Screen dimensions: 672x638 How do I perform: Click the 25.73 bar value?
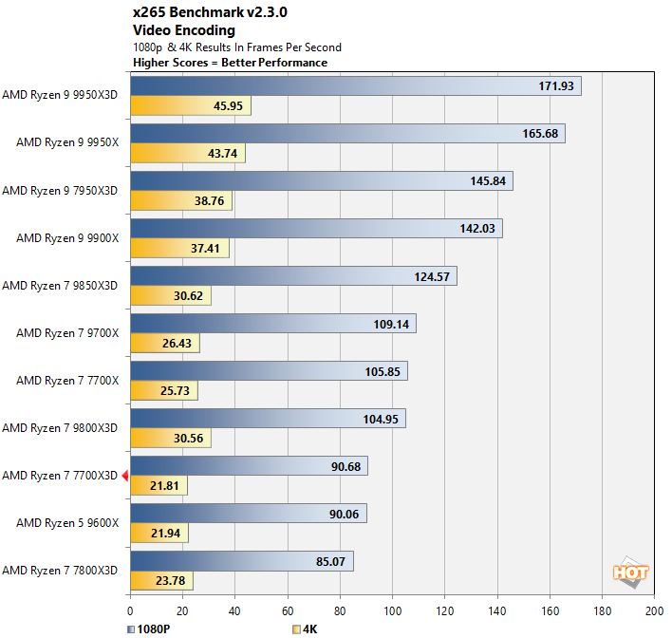click(x=175, y=391)
